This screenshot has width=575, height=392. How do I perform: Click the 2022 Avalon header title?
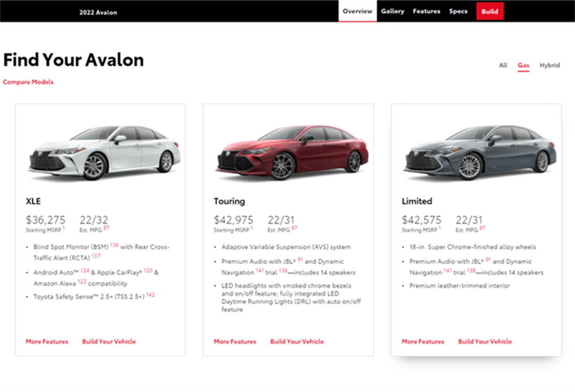click(98, 12)
